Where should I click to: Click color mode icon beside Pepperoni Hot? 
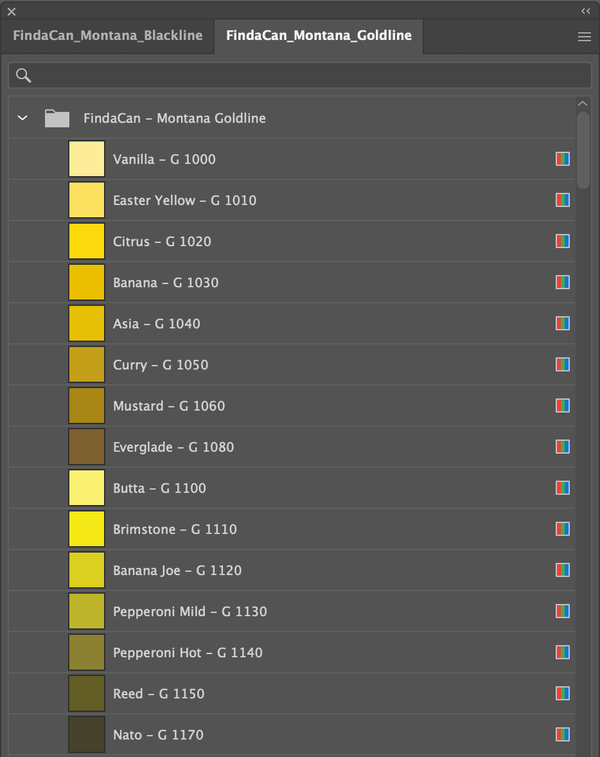[x=563, y=652]
